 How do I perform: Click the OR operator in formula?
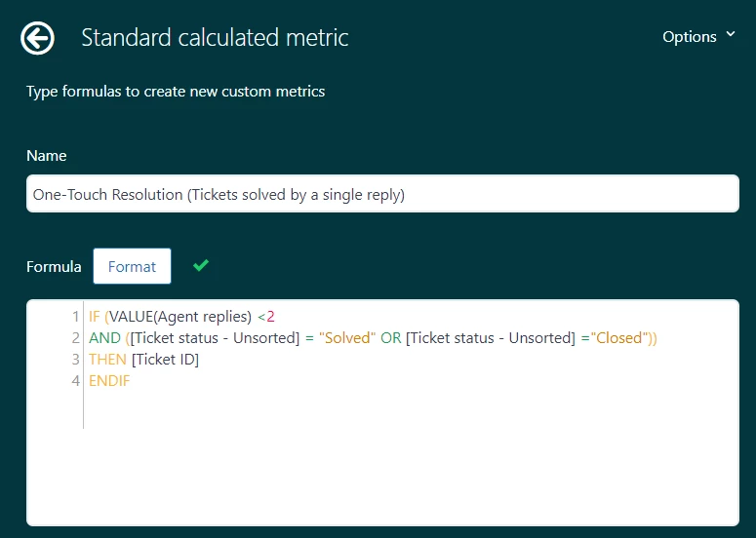pyautogui.click(x=391, y=338)
